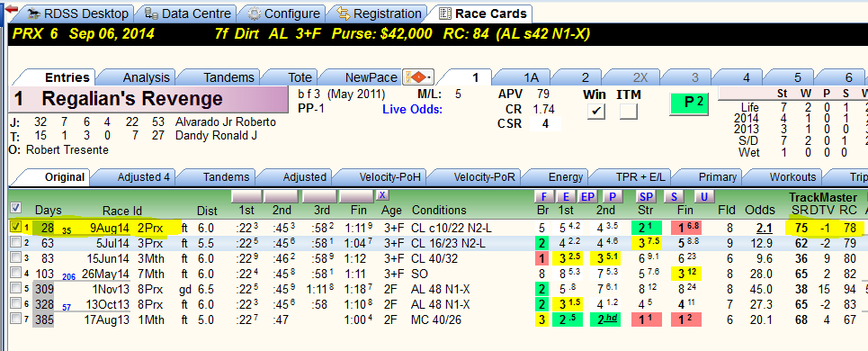This screenshot has width=868, height=351.
Task: Click the horse name Regalian's Revenge
Action: pyautogui.click(x=131, y=99)
